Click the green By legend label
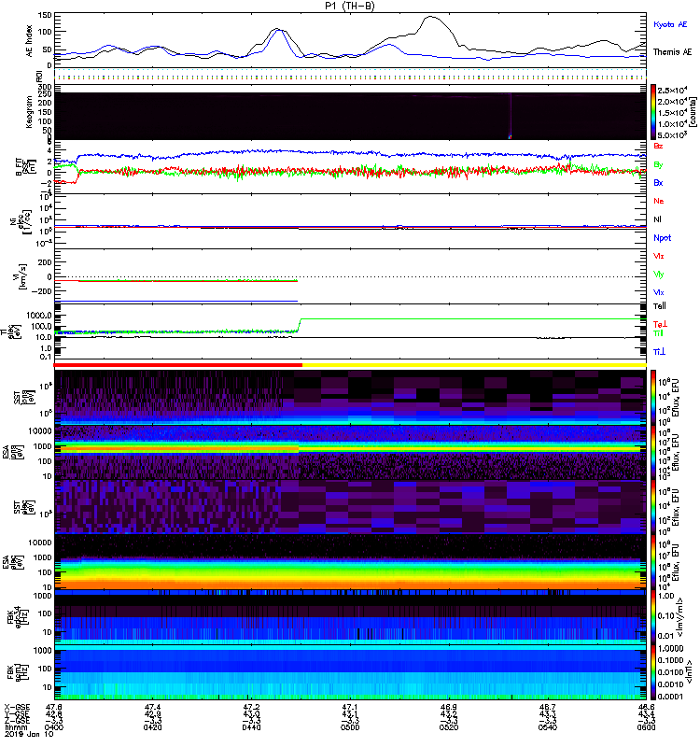 (x=658, y=164)
